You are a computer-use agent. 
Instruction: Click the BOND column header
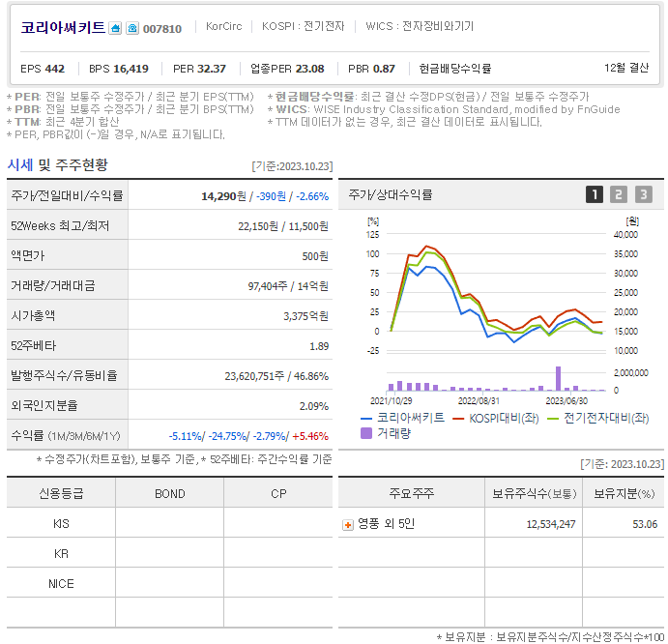(169, 493)
